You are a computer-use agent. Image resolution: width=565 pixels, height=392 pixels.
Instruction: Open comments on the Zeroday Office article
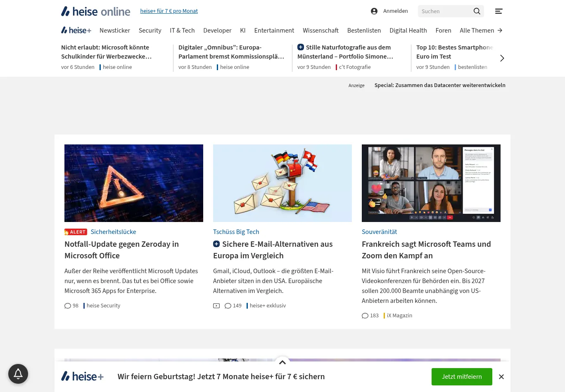coord(71,306)
